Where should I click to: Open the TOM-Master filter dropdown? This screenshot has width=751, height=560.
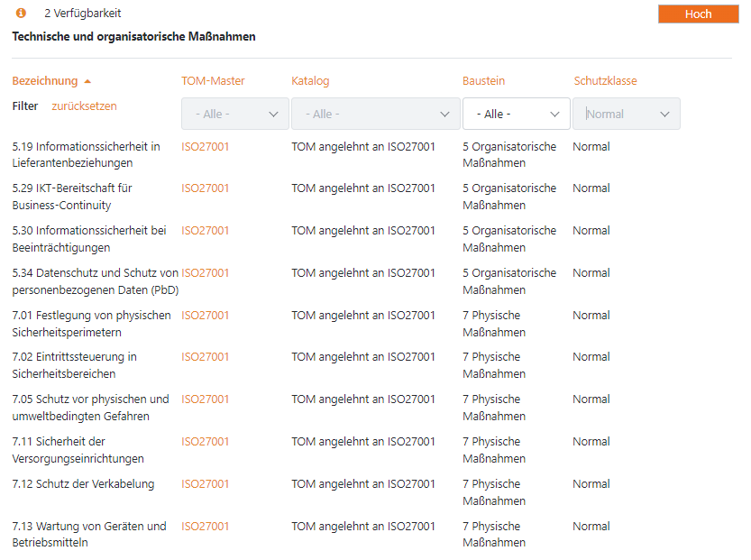click(x=234, y=115)
